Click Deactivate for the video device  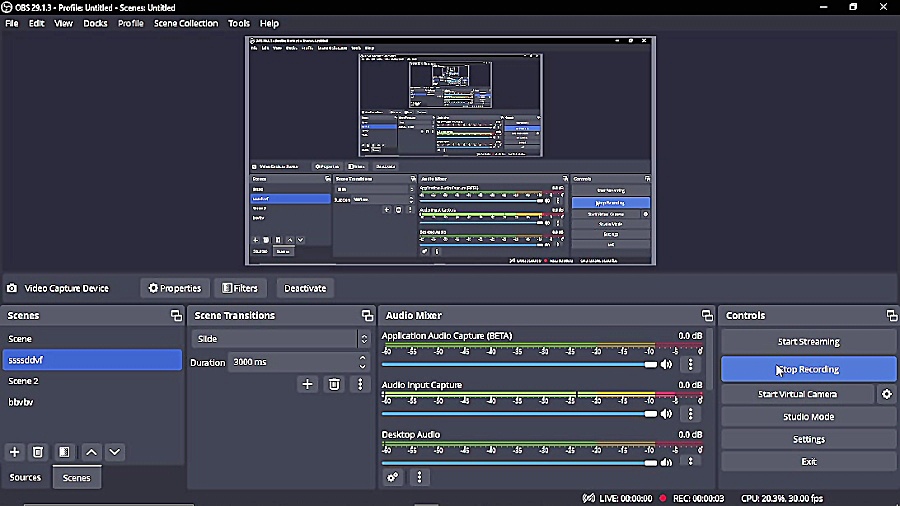coord(305,288)
